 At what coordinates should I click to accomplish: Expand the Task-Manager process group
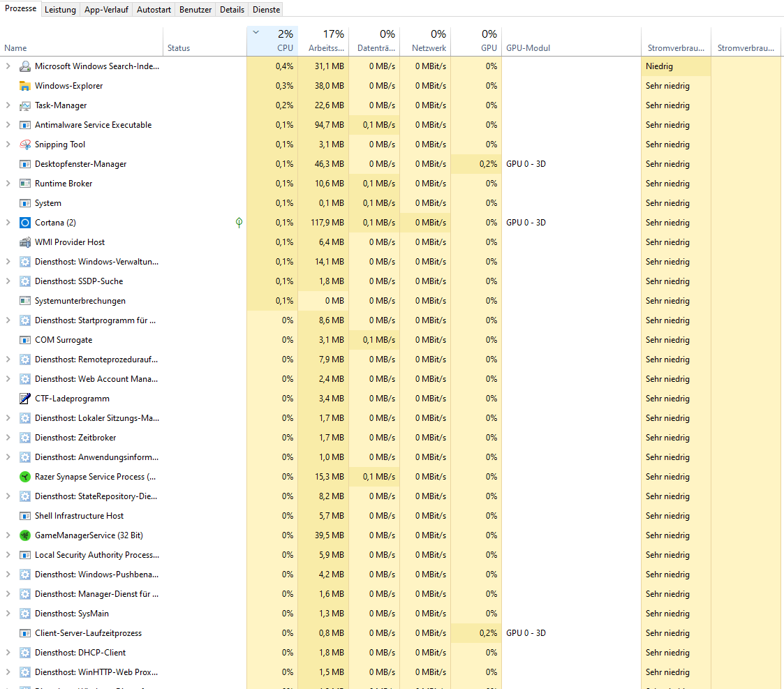pos(8,105)
